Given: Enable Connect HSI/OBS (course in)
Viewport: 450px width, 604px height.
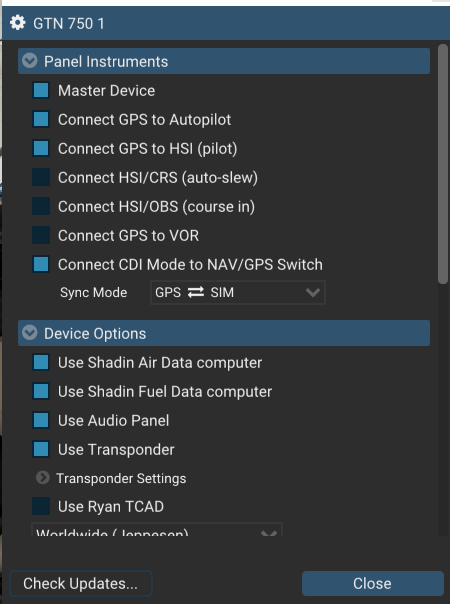Looking at the screenshot, I should point(41,206).
